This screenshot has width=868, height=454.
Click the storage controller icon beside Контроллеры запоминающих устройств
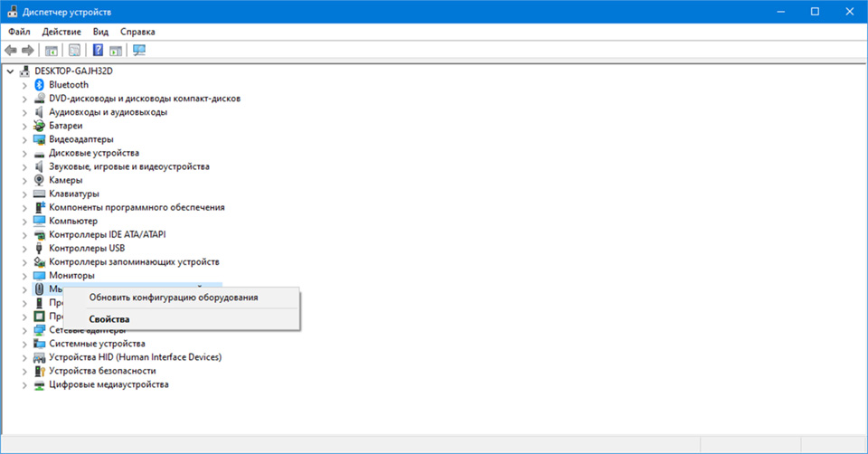click(39, 262)
